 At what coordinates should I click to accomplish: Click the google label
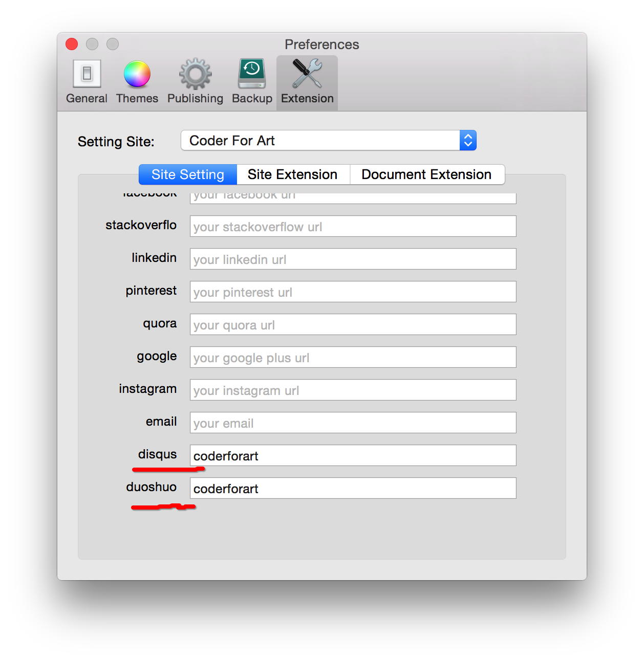tap(157, 357)
